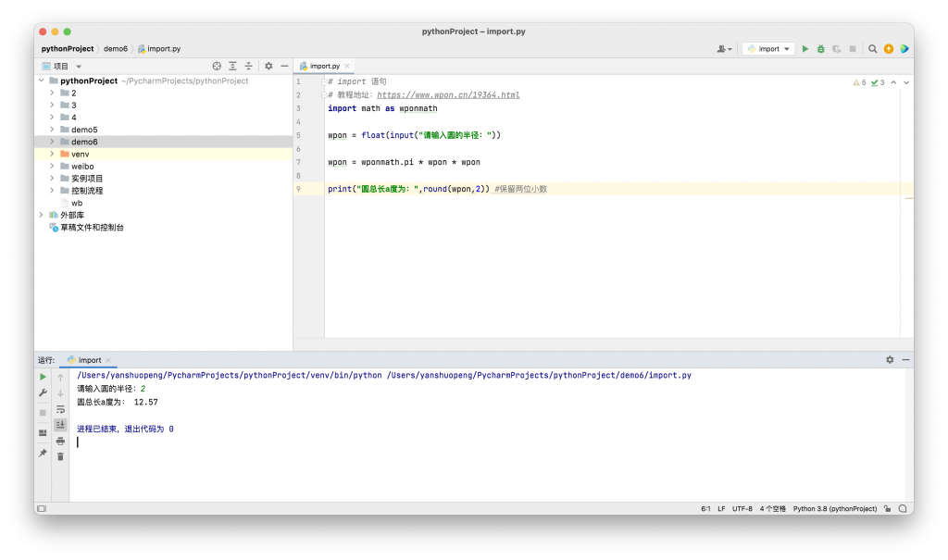Select folder 4 in project tree
Image resolution: width=948 pixels, height=560 pixels.
[x=74, y=118]
